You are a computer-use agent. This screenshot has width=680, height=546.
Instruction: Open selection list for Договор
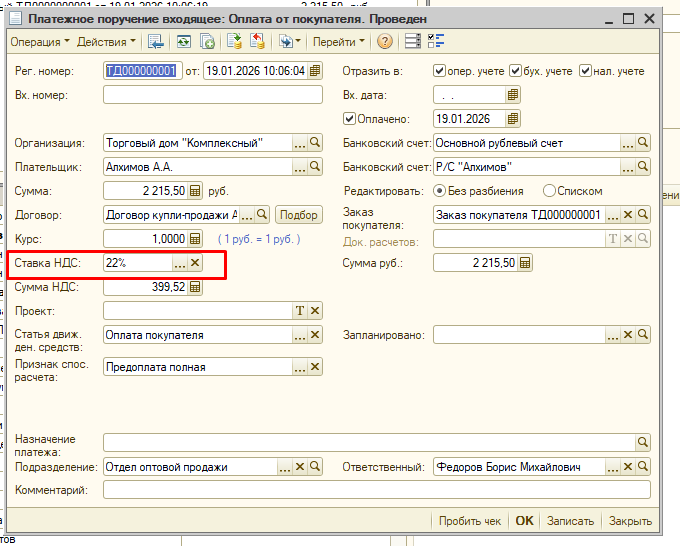click(x=247, y=215)
